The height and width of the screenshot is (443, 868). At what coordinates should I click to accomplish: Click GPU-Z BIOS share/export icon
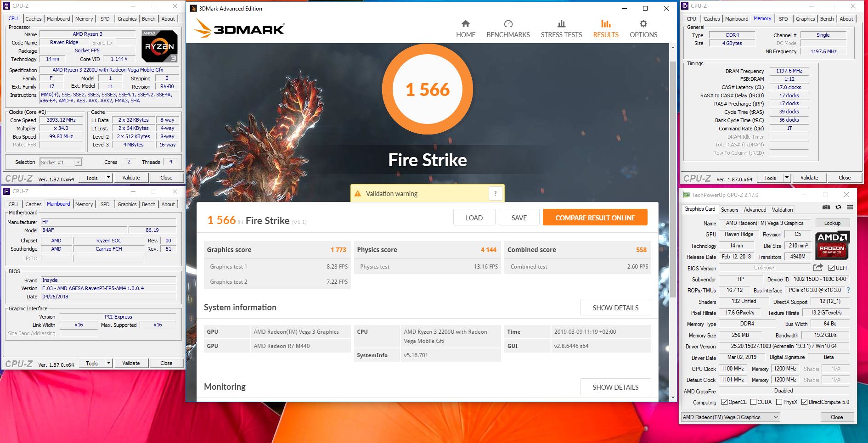pyautogui.click(x=818, y=268)
